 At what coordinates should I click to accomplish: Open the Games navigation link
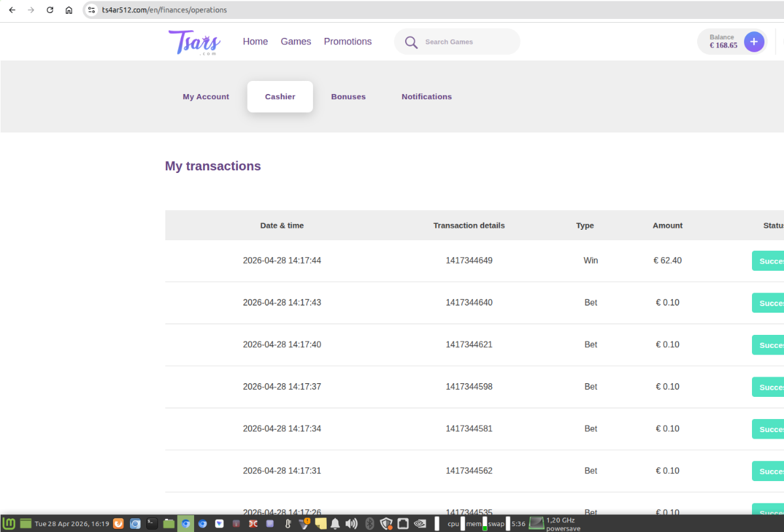[x=296, y=42]
